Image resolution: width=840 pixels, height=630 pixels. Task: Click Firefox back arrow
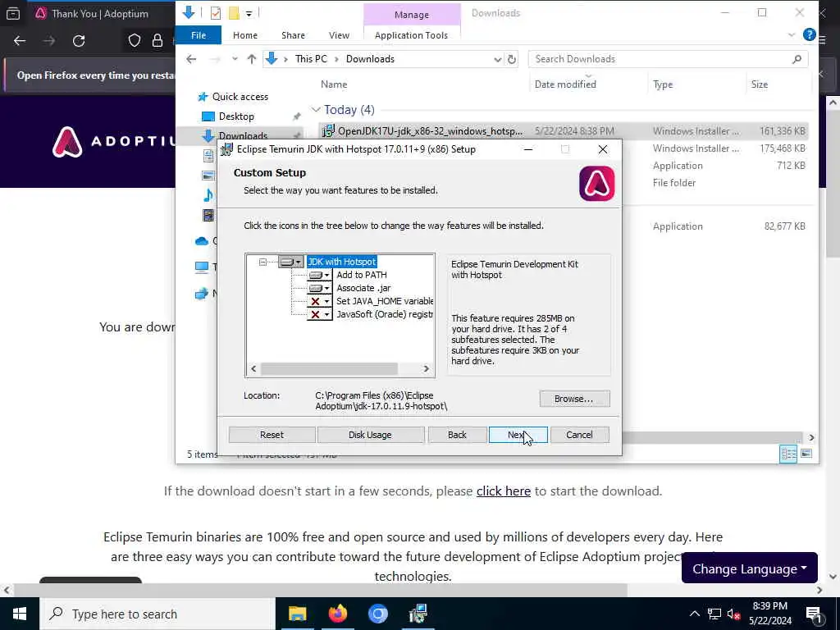20,41
